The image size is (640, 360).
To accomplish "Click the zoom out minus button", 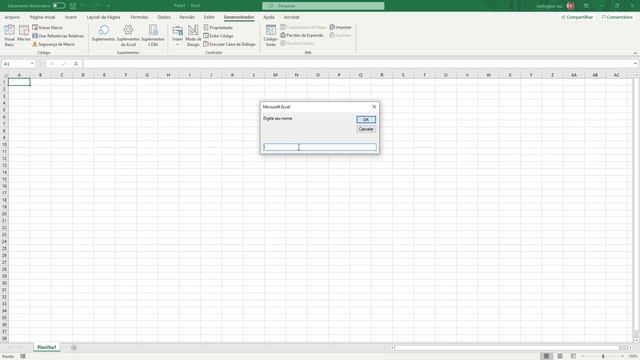I will (x=583, y=356).
